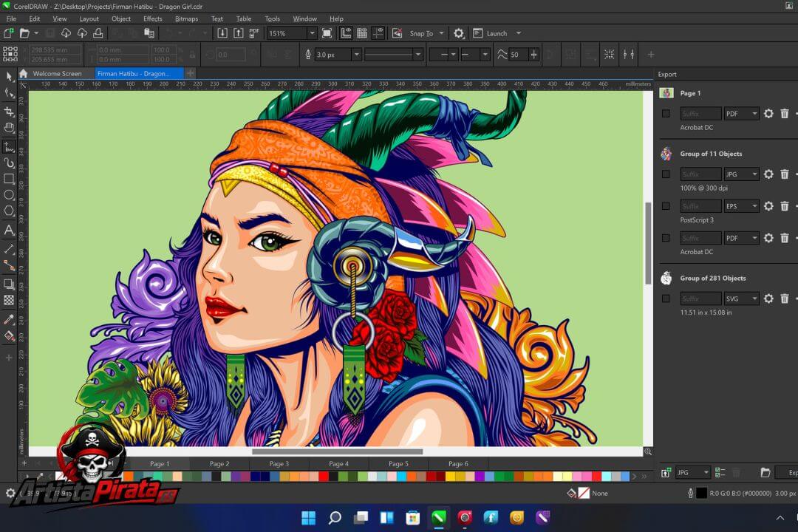
Task: Select the Parallel Dimension tool
Action: (x=9, y=249)
